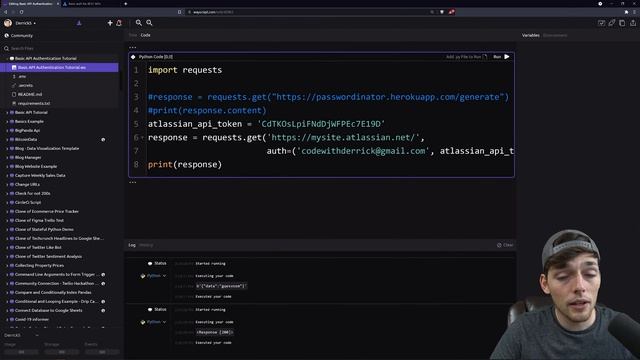Click the add .py file page icon
Viewport: 640px width, 360px height.
pos(484,57)
